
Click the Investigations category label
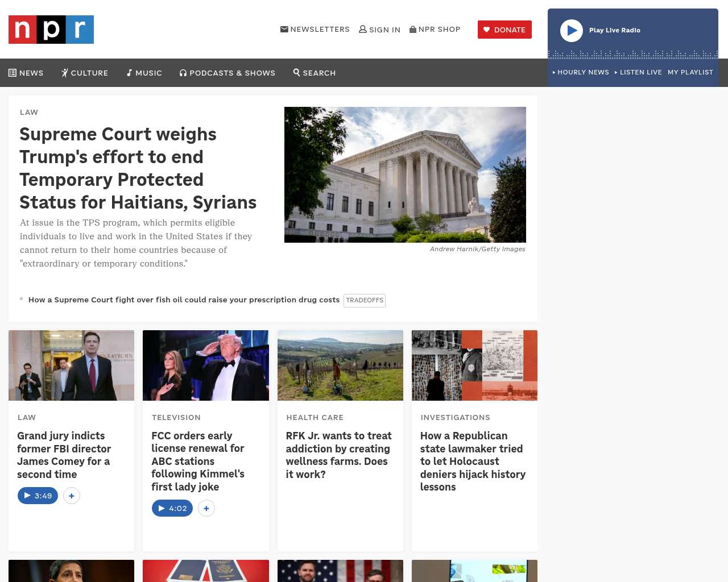click(x=456, y=417)
